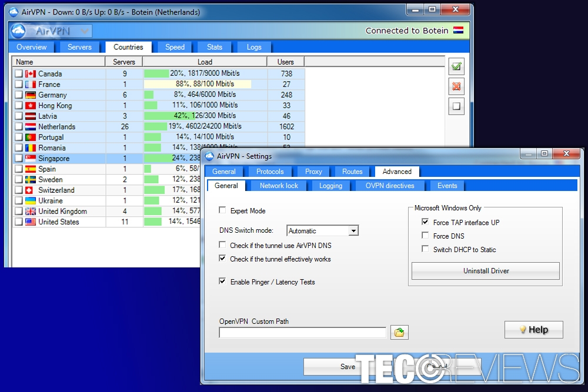Click the Netherlands flag icon in the countries list

[31, 127]
